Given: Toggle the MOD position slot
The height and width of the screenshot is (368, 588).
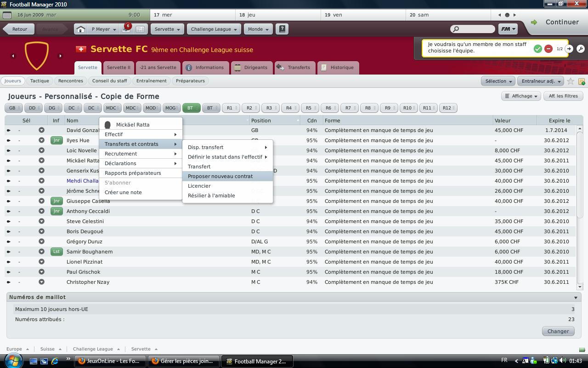Looking at the screenshot, I should point(152,108).
